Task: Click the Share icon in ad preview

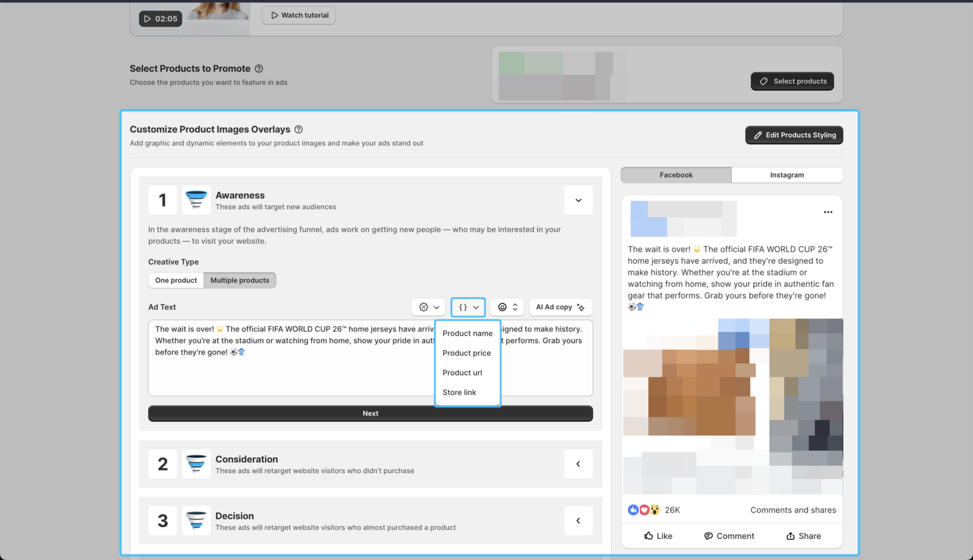Action: pyautogui.click(x=791, y=536)
